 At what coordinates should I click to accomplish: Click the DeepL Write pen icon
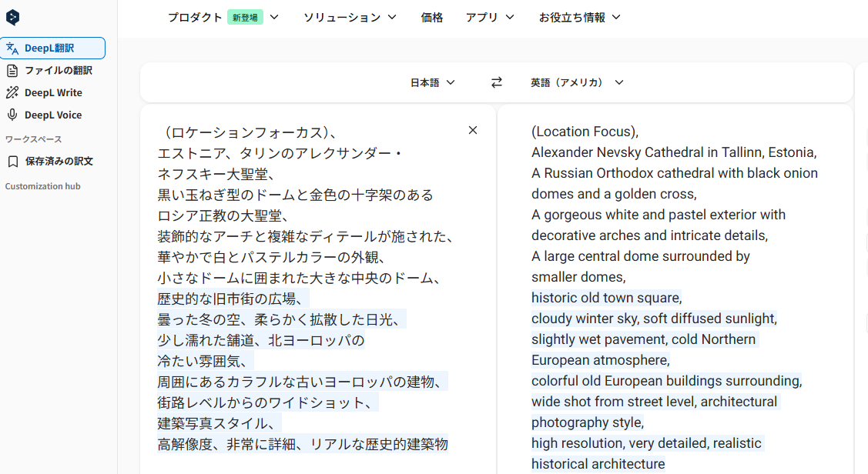[12, 92]
